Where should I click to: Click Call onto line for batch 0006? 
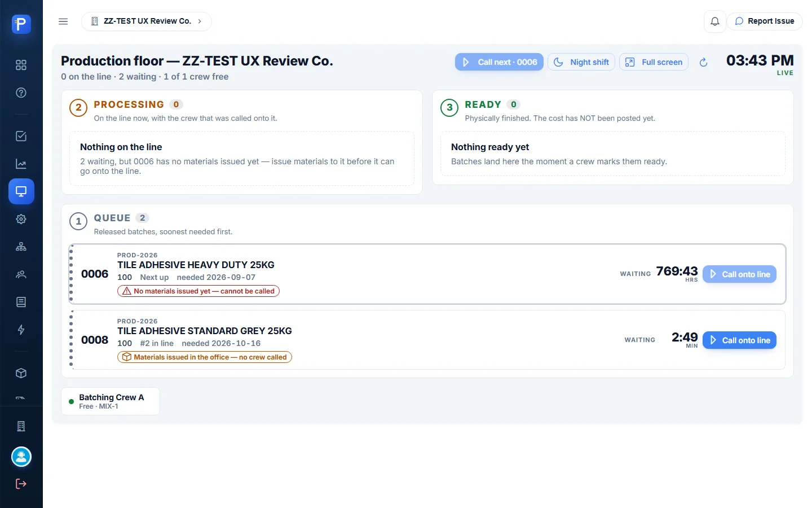pyautogui.click(x=739, y=274)
